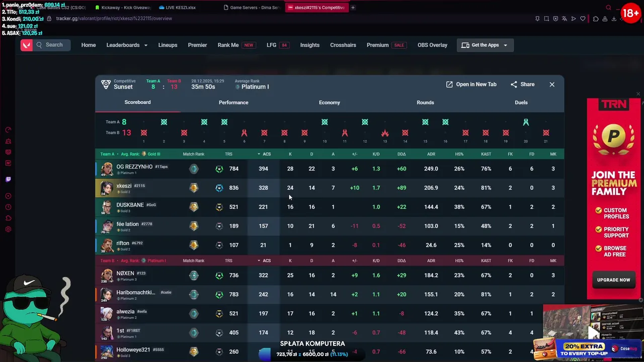Close the match details overlay

pos(552,84)
